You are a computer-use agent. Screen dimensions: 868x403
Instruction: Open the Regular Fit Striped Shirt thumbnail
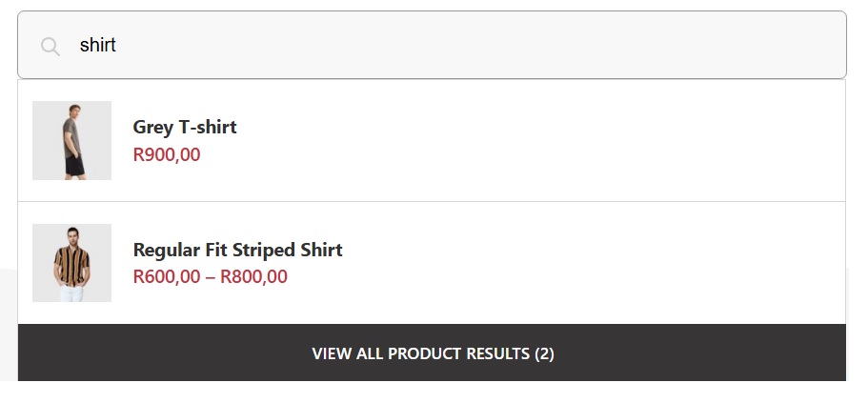(71, 263)
